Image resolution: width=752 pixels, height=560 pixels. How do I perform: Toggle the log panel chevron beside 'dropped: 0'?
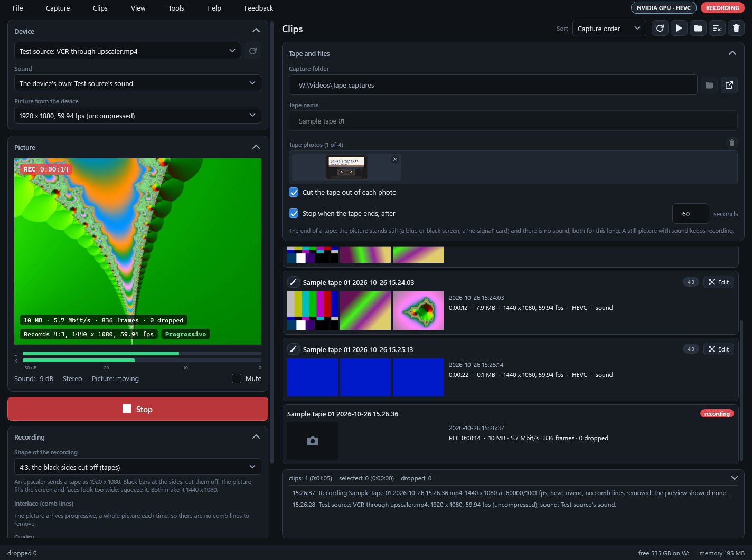pyautogui.click(x=734, y=478)
